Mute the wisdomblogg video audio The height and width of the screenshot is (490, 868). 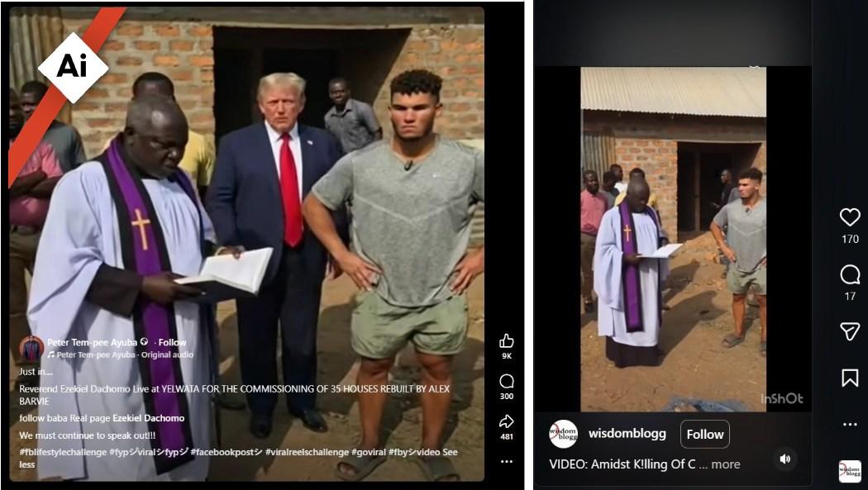[x=785, y=459]
